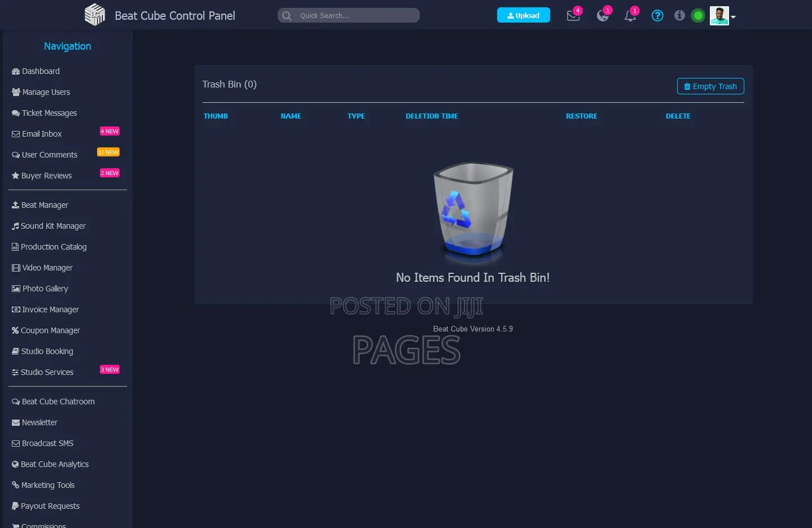The image size is (812, 528).
Task: Click the RESTORE column header
Action: [x=581, y=116]
